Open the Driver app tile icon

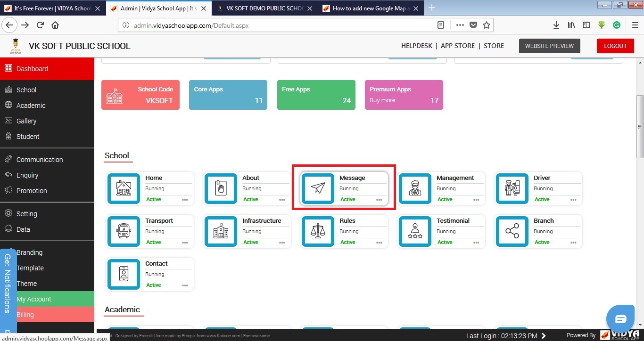point(512,188)
